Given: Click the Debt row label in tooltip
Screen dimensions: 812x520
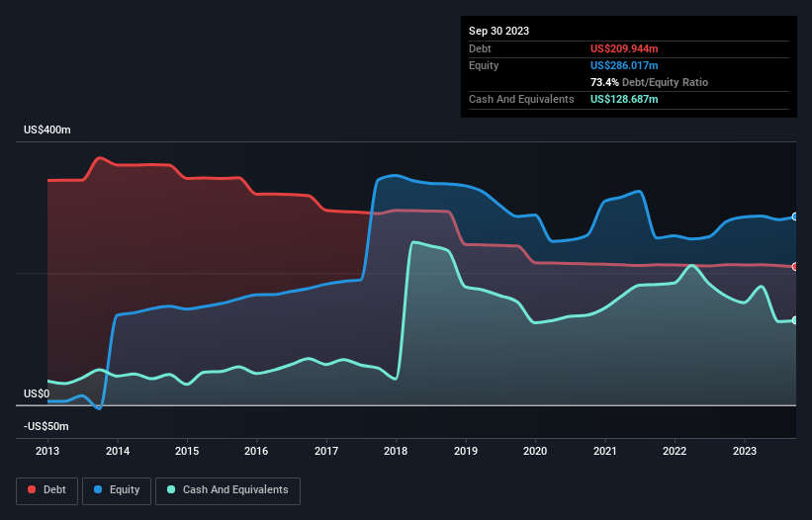Looking at the screenshot, I should [x=480, y=48].
